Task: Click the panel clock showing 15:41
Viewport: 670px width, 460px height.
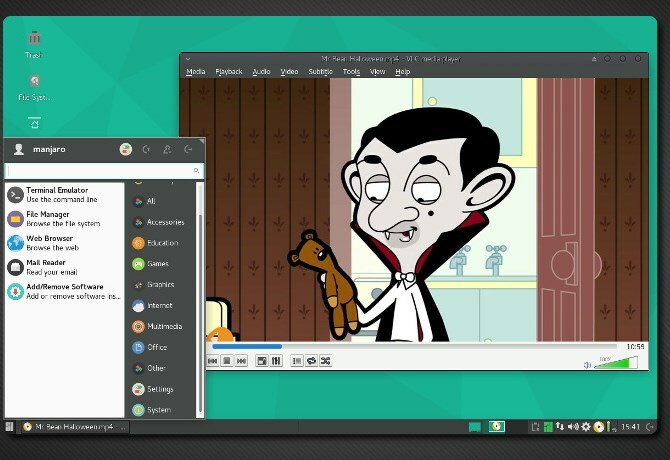Action: coord(630,427)
